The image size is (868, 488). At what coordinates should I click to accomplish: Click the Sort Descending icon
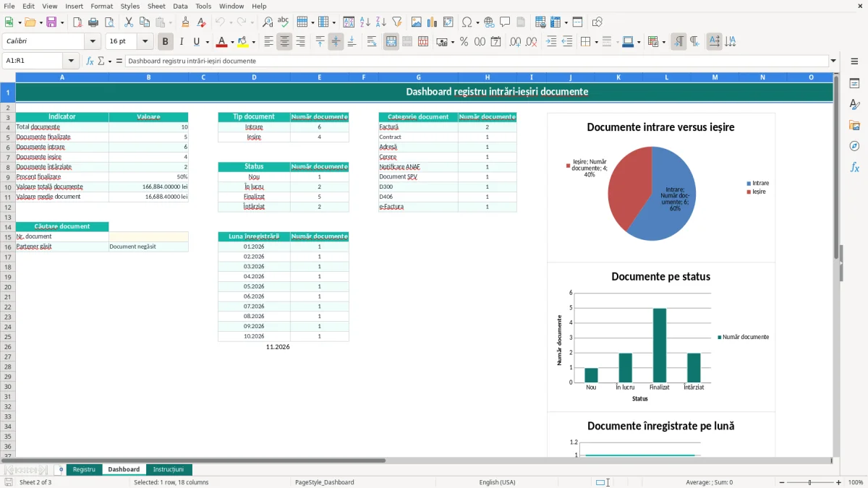coord(381,22)
